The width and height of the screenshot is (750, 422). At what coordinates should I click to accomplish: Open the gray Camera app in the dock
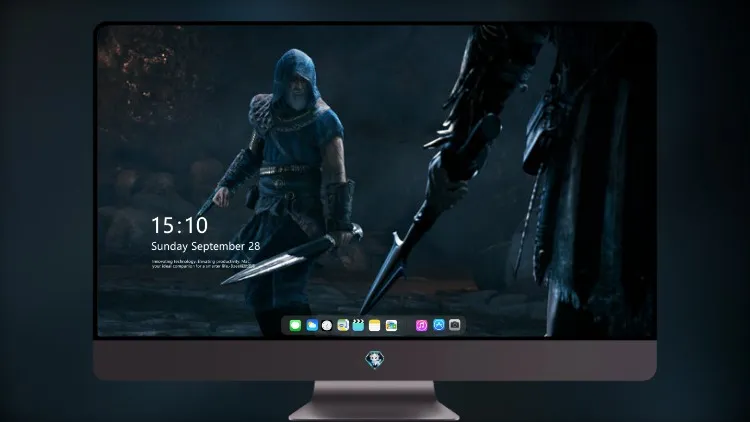pyautogui.click(x=454, y=325)
